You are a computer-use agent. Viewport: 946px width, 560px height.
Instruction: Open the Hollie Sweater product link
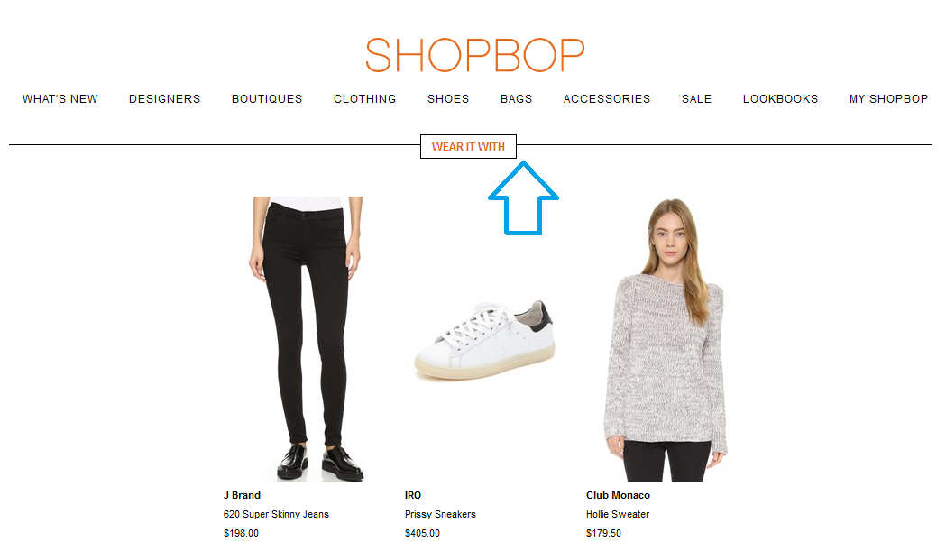click(618, 514)
